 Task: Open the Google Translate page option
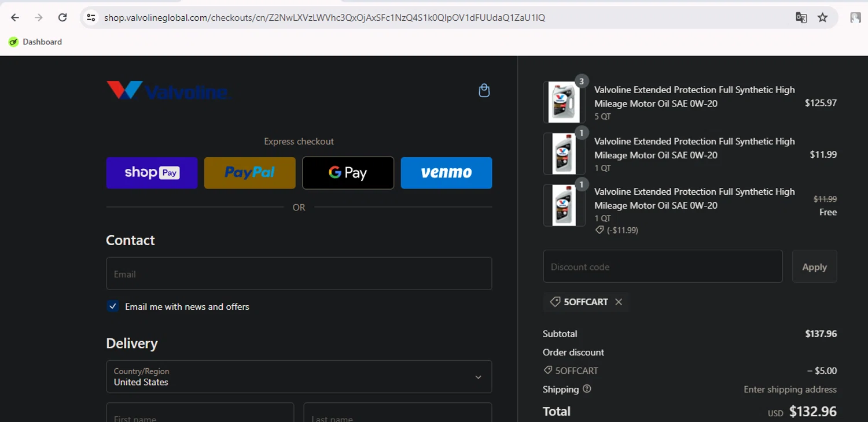(801, 17)
